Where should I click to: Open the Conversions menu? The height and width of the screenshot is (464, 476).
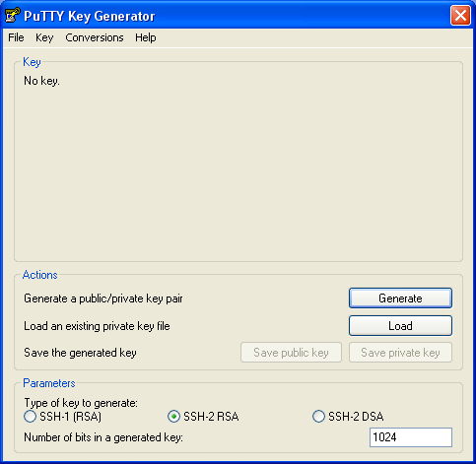click(95, 37)
